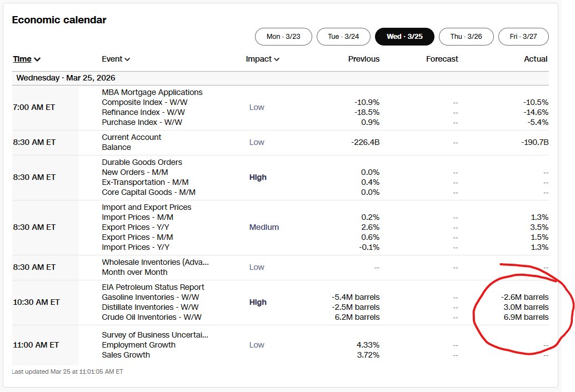Screen dimensions: 575x392
Task: Click the Distillate Inventories - W/W row
Action: tap(150, 307)
